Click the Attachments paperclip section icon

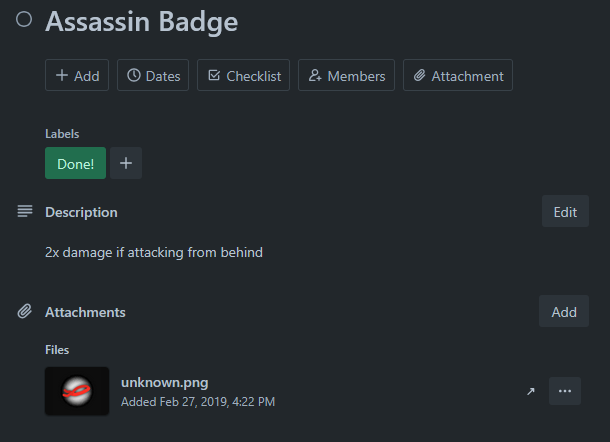tap(25, 312)
